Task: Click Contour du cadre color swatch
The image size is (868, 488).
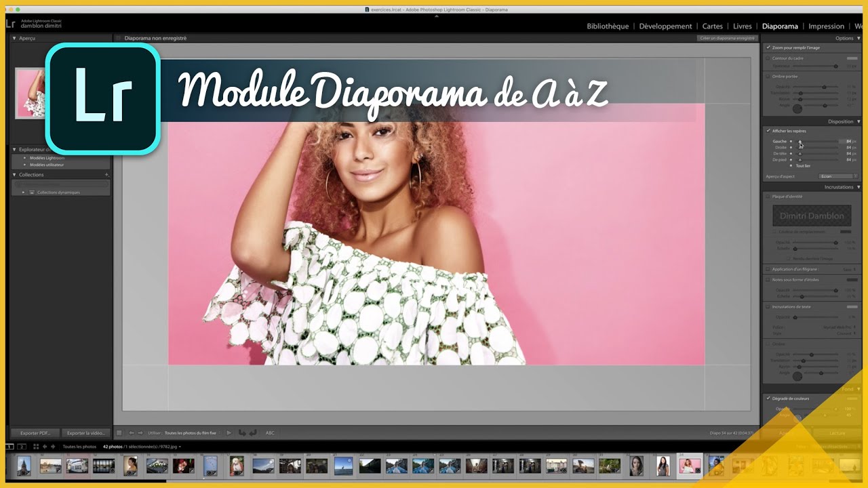Action: [852, 58]
